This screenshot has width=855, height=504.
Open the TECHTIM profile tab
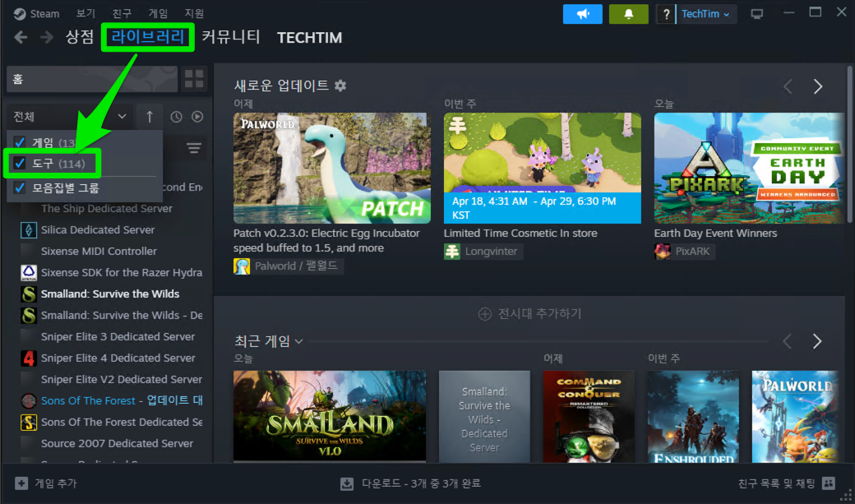[310, 38]
